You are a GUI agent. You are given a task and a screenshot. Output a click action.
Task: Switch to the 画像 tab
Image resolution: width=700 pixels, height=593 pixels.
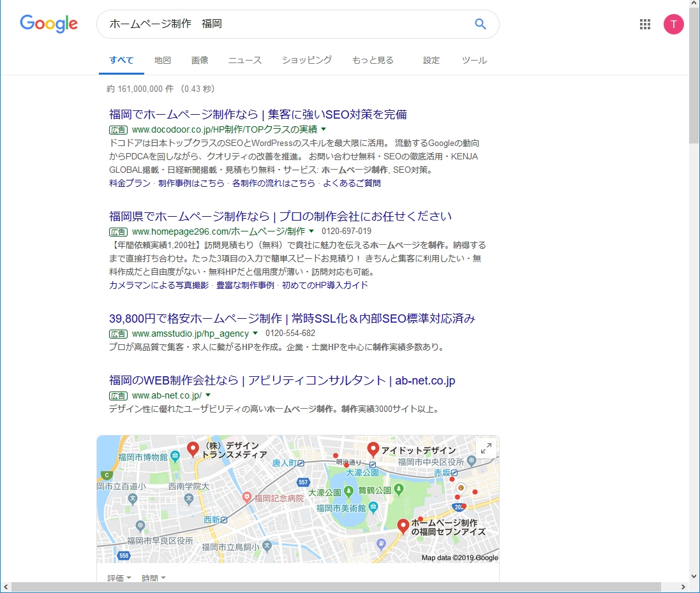(200, 60)
